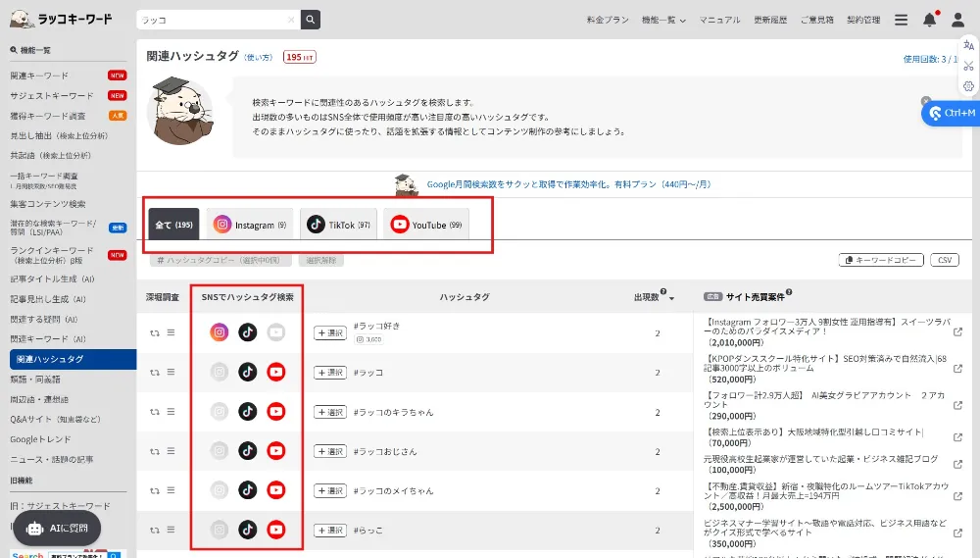Viewport: 980px width, 558px height.
Task: Open ご意見箱 in top navigation
Action: (817, 20)
